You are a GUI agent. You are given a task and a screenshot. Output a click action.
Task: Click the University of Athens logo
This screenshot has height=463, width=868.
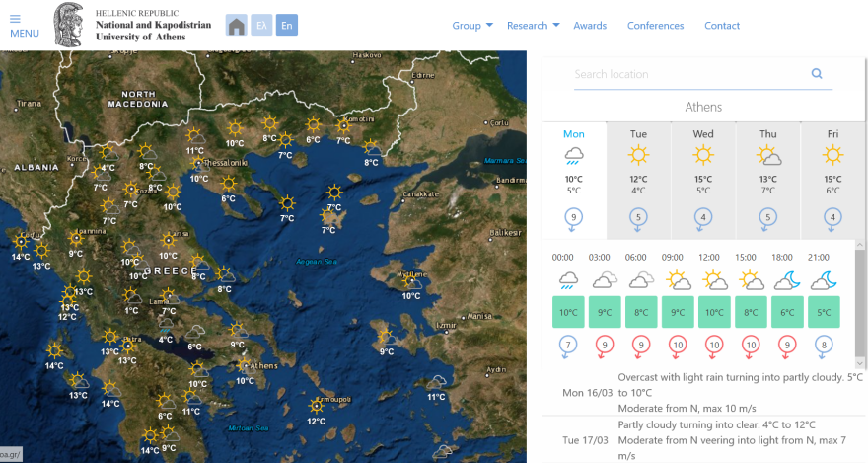[x=69, y=25]
